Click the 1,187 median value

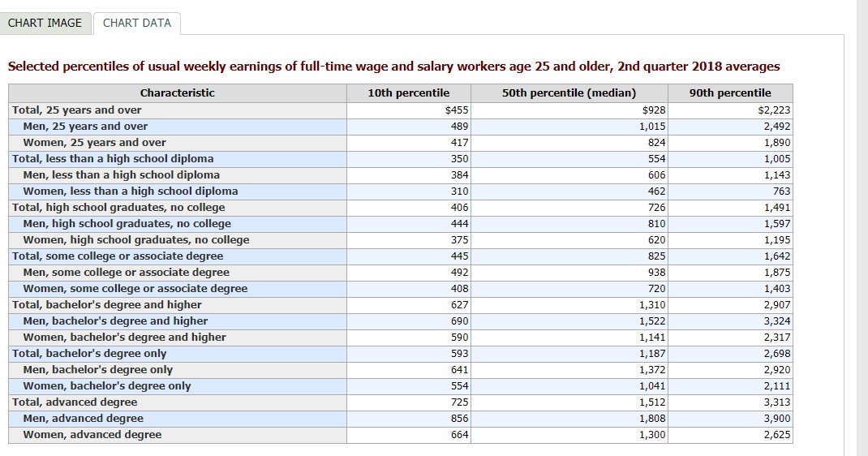652,354
